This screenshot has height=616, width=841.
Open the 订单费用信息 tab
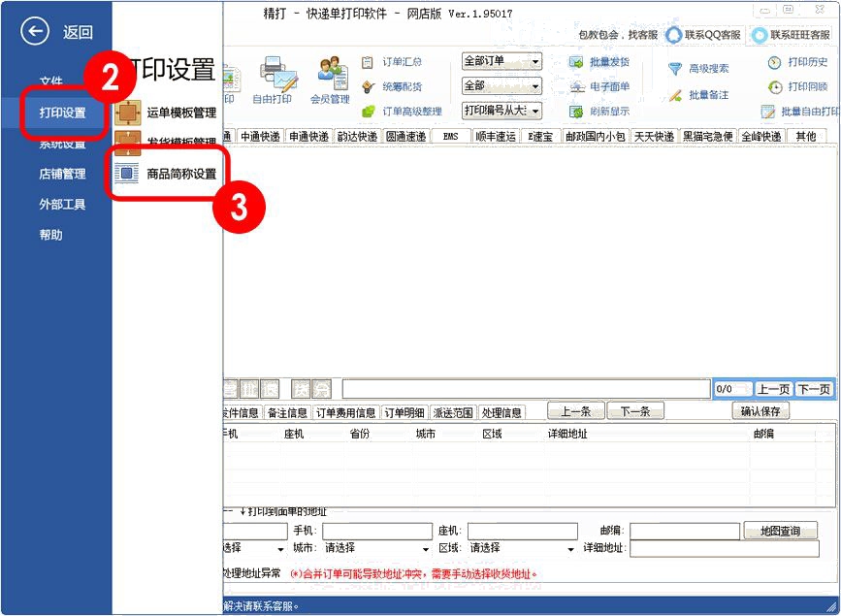coord(346,412)
